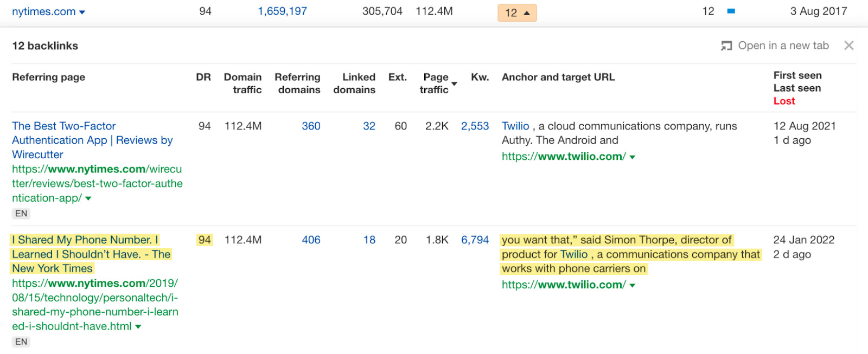This screenshot has width=868, height=354.
Task: Open the 6,794 keywords link
Action: point(475,240)
